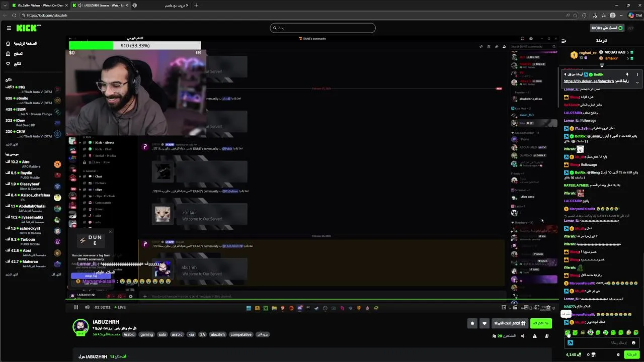Viewport: 644px width, 362px height.
Task: Open the pinned message options menu
Action: pos(637,74)
